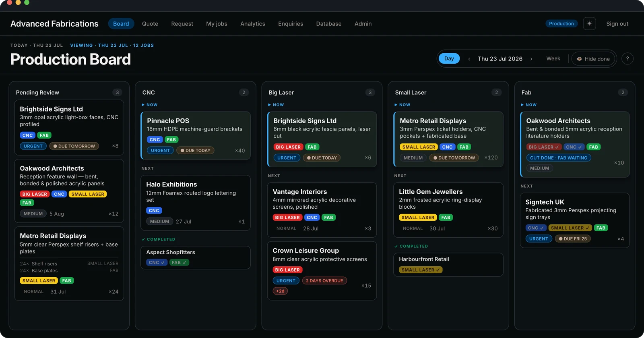The width and height of the screenshot is (644, 338).
Task: Click Pending Review count badge 3
Action: [x=118, y=92]
